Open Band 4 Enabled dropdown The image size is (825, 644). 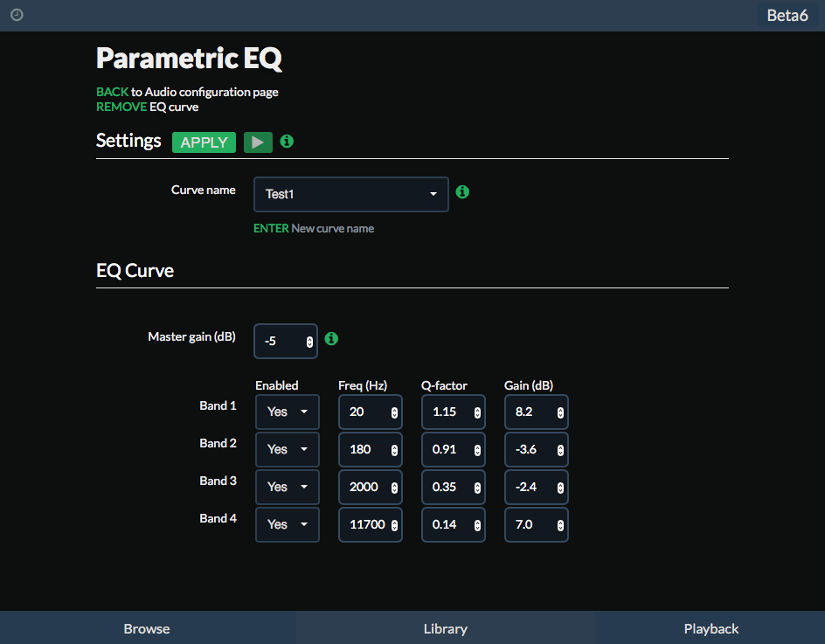pyautogui.click(x=288, y=524)
